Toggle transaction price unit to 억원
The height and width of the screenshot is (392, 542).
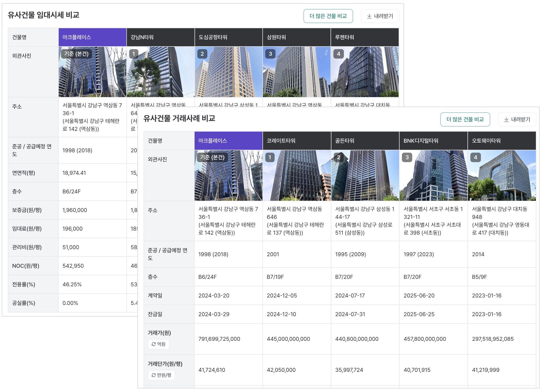(x=158, y=344)
